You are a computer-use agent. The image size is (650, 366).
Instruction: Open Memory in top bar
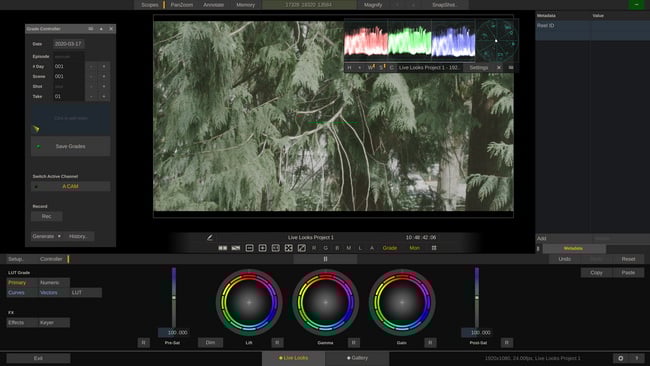coord(245,5)
